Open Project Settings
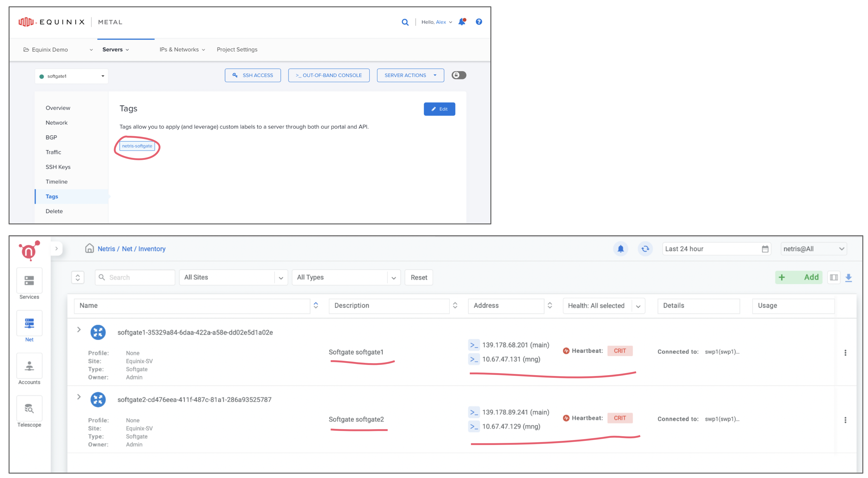Image resolution: width=868 pixels, height=478 pixels. [x=237, y=49]
